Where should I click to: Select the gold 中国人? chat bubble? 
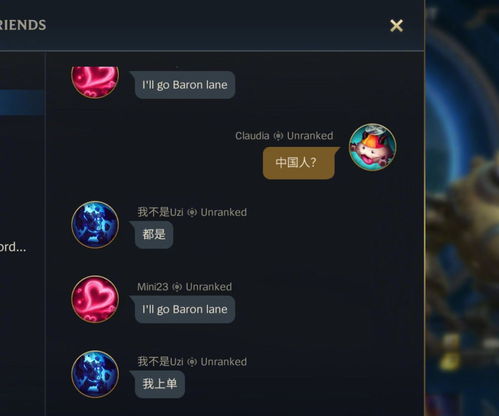coord(299,163)
